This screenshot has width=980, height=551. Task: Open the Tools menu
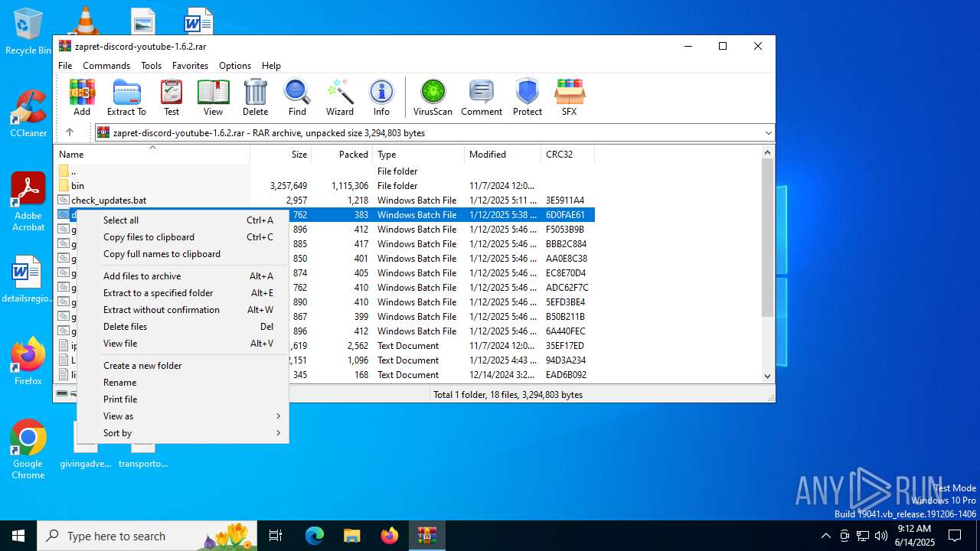pyautogui.click(x=151, y=66)
